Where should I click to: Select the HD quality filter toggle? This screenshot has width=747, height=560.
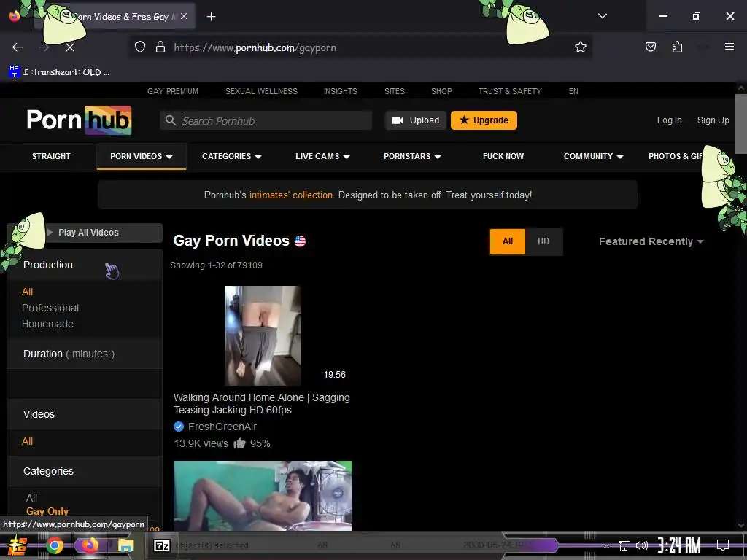pyautogui.click(x=543, y=241)
